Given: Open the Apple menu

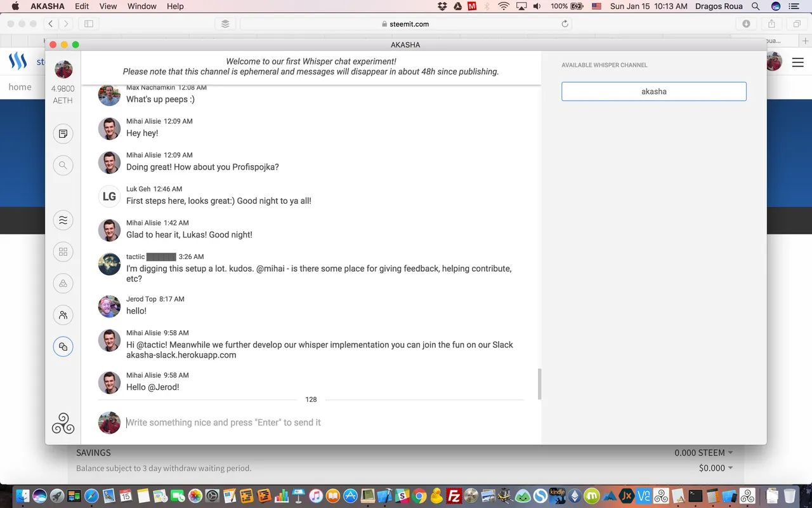Looking at the screenshot, I should point(15,6).
